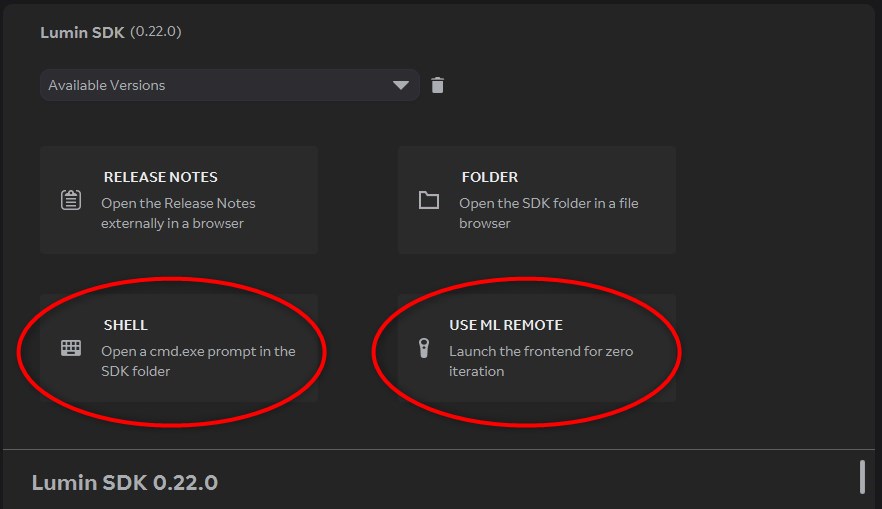Click the Release Notes clipboard icon
Image resolution: width=882 pixels, height=509 pixels.
[71, 200]
